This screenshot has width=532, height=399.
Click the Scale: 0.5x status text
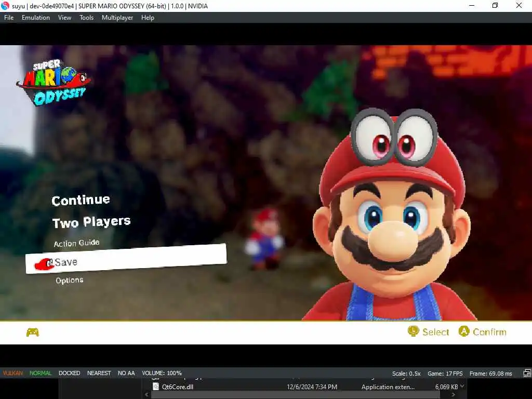[406, 373]
